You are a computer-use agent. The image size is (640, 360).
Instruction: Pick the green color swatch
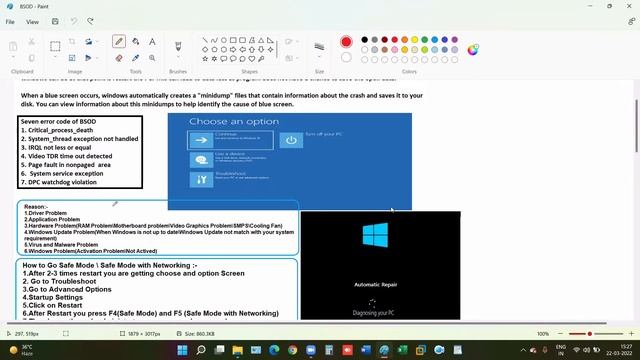[424, 40]
